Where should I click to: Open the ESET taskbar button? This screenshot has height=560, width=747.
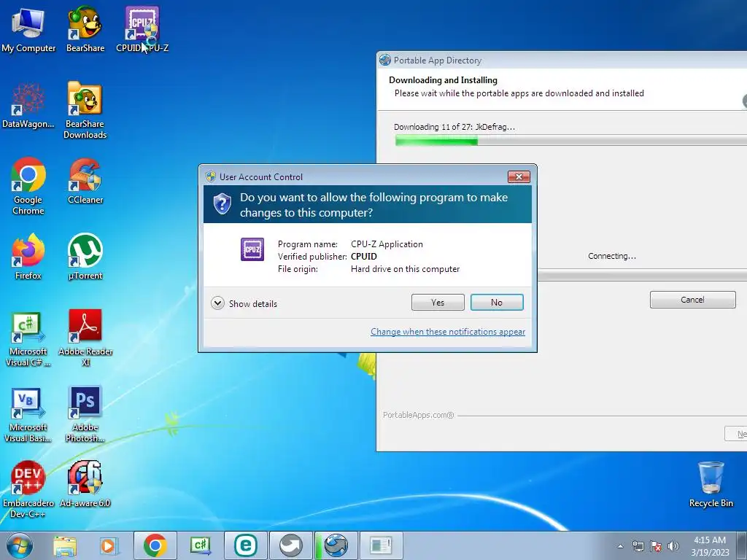click(245, 545)
